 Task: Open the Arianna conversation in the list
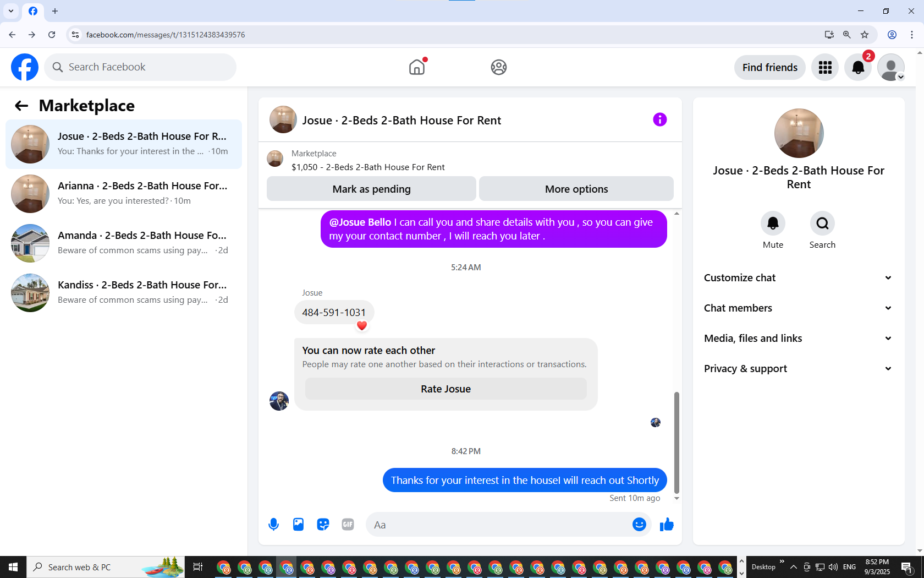pos(124,194)
